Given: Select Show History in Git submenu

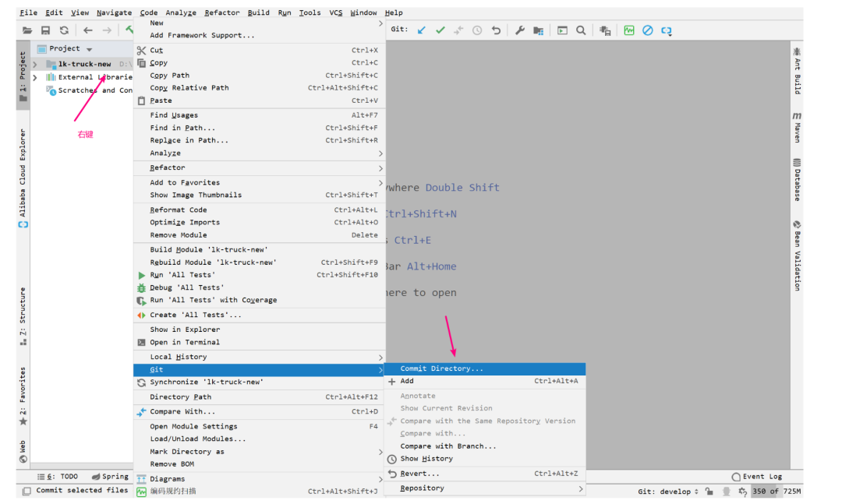Looking at the screenshot, I should pyautogui.click(x=485, y=459).
